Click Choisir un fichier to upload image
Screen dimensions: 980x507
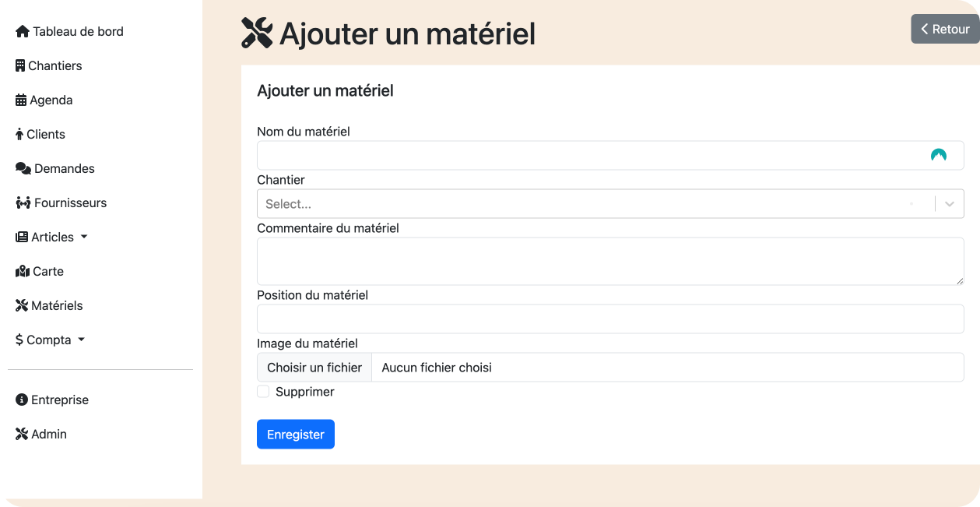(x=314, y=368)
